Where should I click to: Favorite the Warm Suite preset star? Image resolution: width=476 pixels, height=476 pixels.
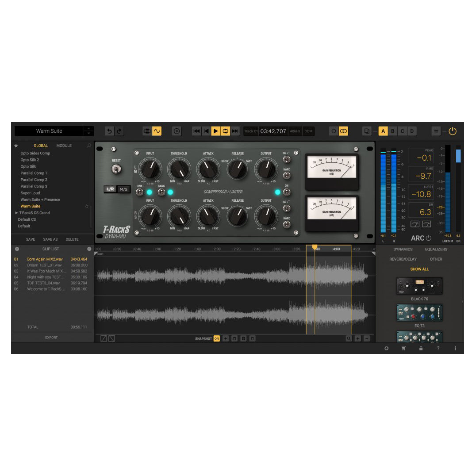(x=87, y=207)
